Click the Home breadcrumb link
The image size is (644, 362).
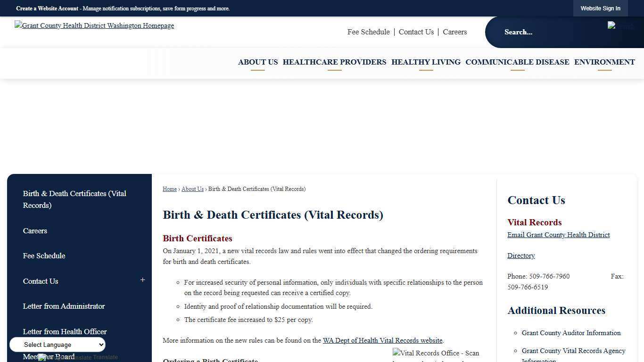point(169,189)
